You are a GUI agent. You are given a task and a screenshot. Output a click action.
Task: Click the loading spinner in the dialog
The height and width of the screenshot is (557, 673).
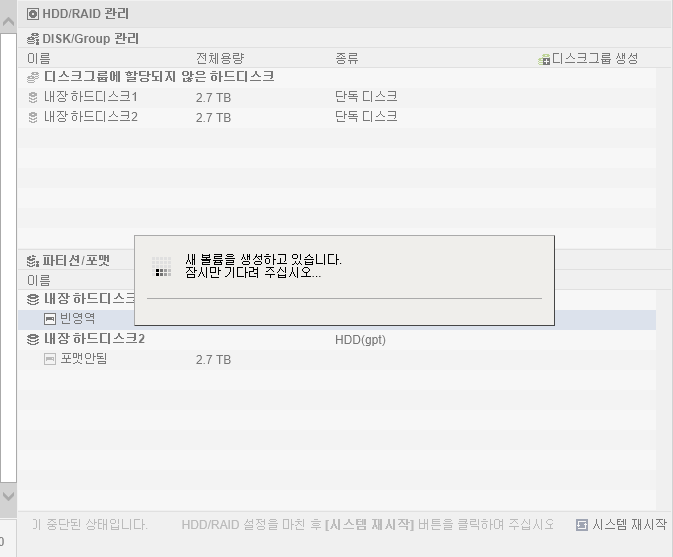[162, 266]
